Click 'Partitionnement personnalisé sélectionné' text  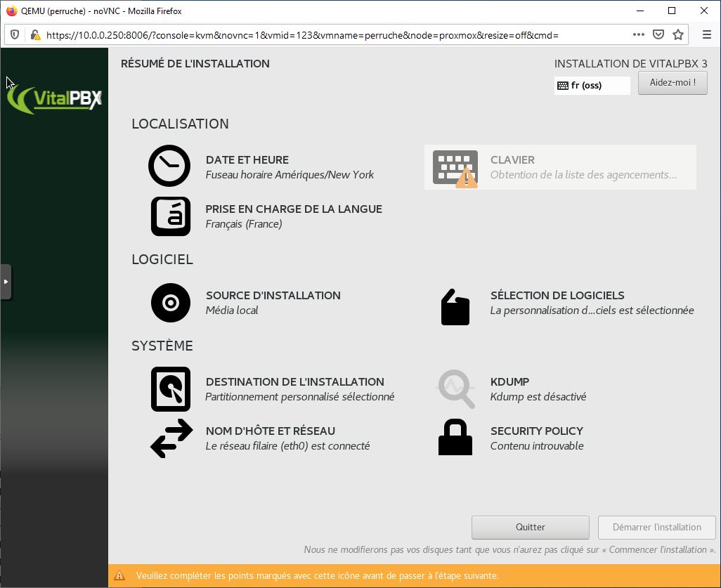click(300, 397)
